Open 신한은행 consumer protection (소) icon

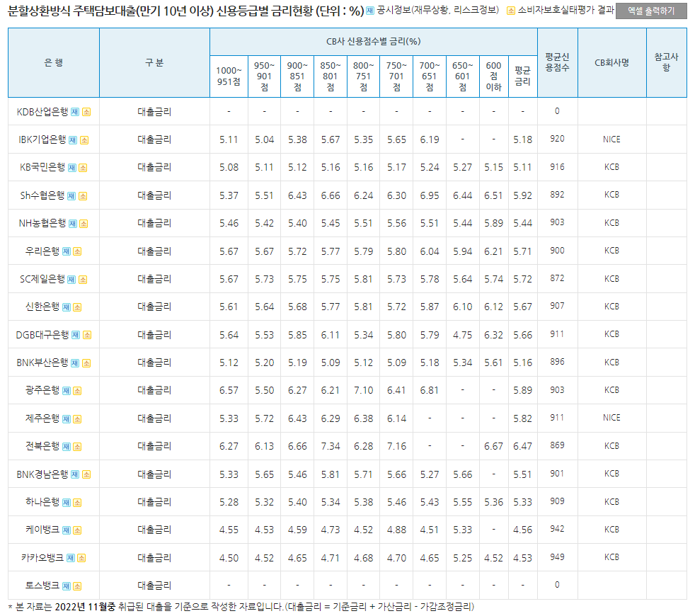77,307
